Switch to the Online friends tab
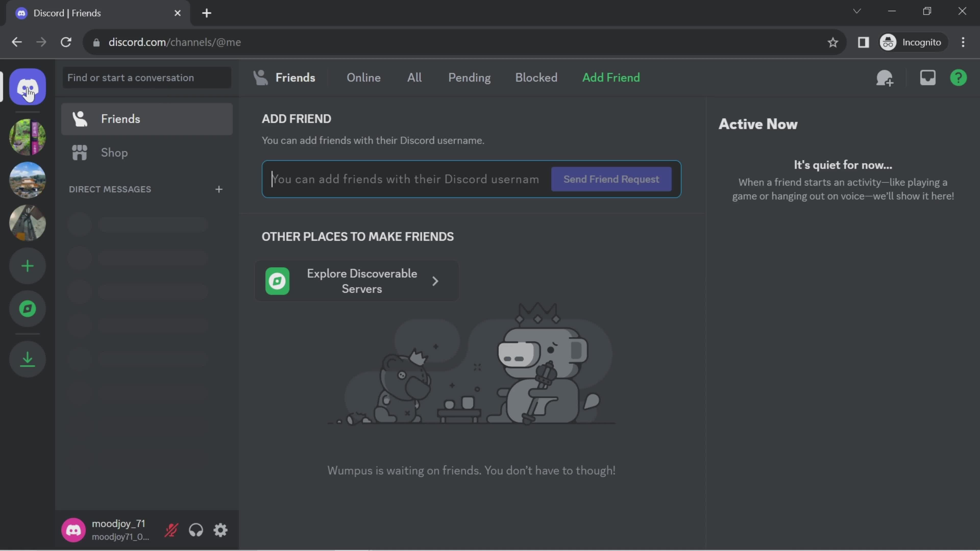The width and height of the screenshot is (980, 551). 363,77
